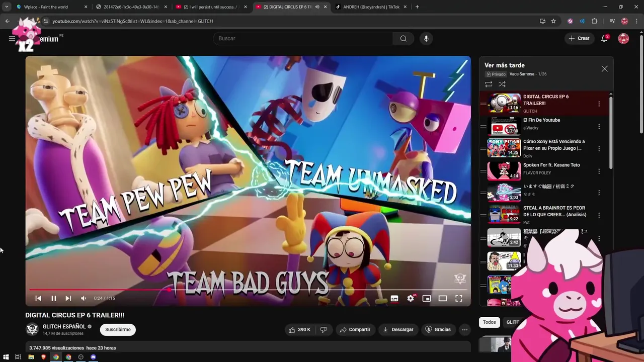The image size is (644, 362).
Task: Bookmark this page with star icon
Action: [x=553, y=21]
